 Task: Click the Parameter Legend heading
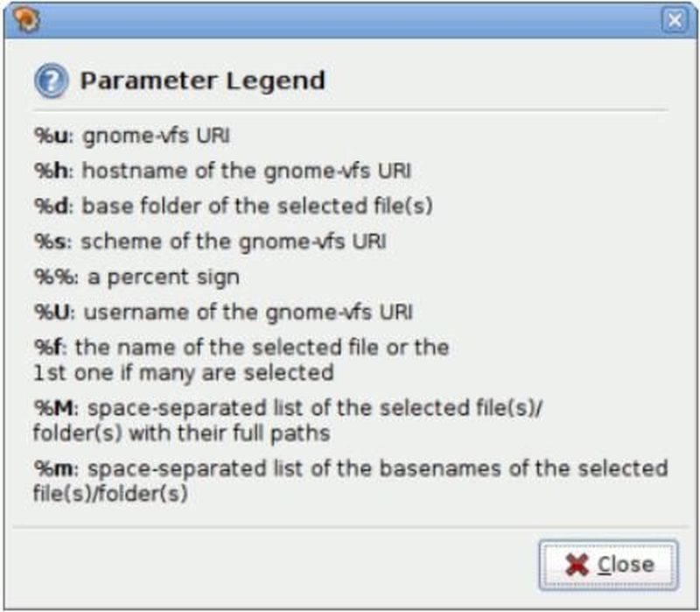(x=202, y=81)
